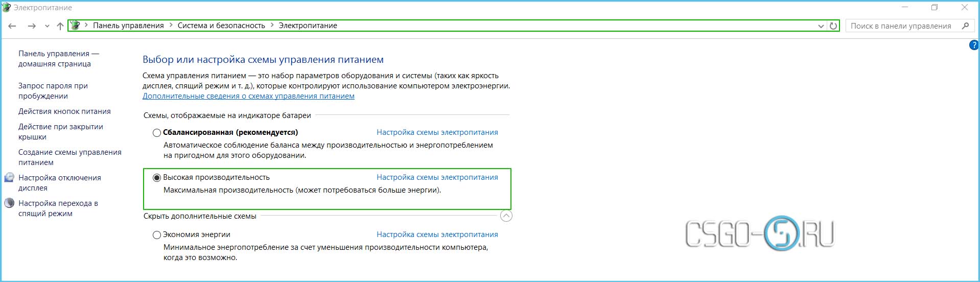The width and height of the screenshot is (980, 282).
Task: Open address bar history dropdown
Action: coord(821,26)
